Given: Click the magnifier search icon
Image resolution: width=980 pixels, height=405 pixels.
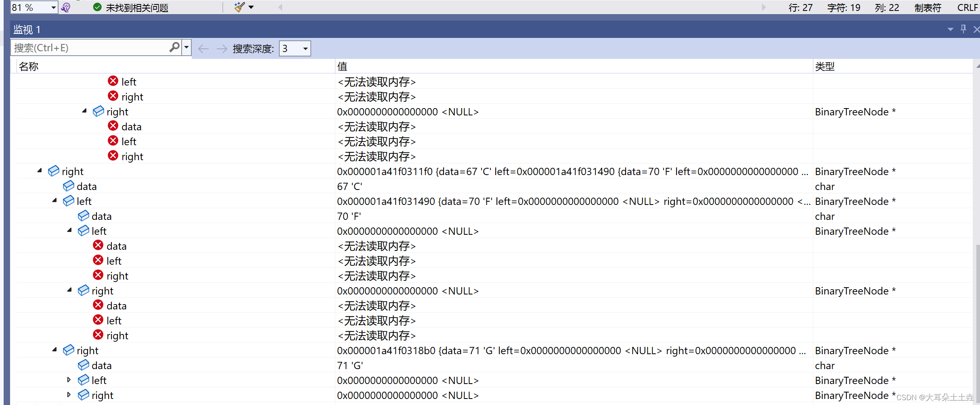Looking at the screenshot, I should tap(174, 47).
